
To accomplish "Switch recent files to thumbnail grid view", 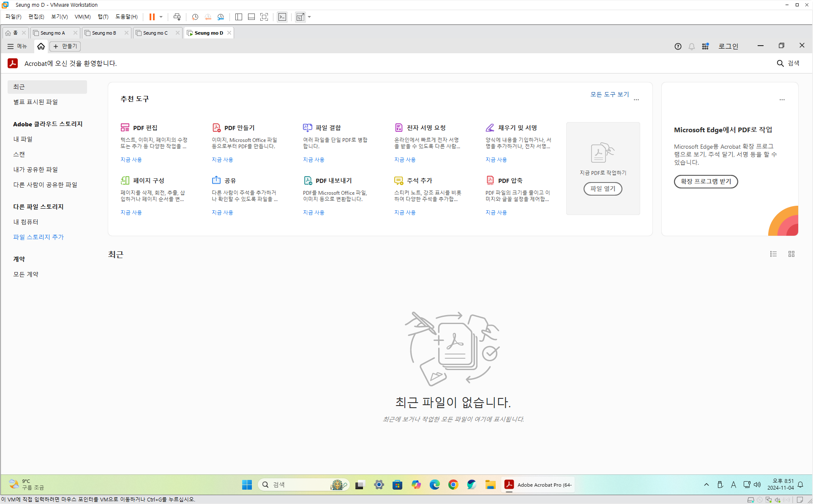I will click(791, 254).
